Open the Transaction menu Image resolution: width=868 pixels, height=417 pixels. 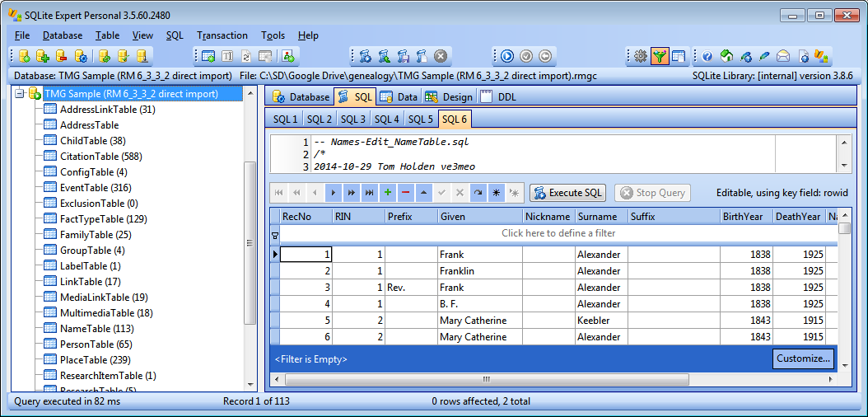(222, 35)
